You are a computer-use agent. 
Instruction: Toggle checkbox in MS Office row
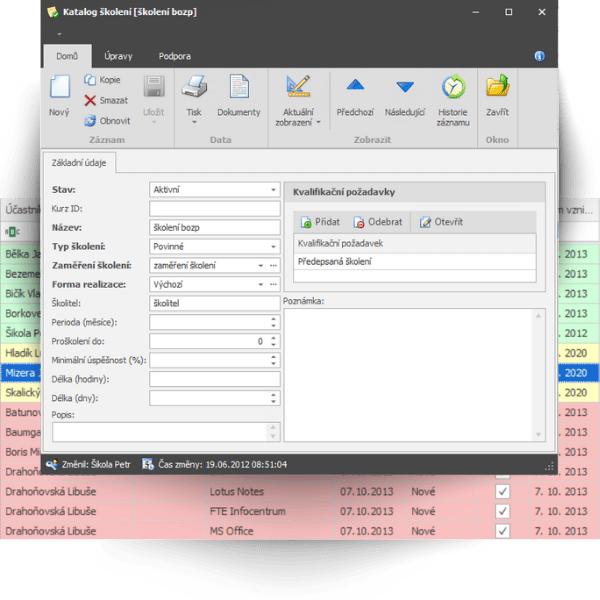[x=503, y=530]
